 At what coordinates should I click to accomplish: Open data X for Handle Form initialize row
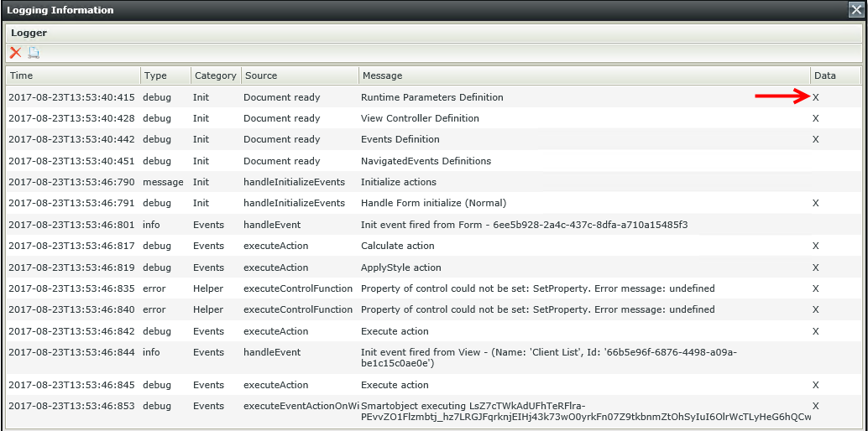pos(815,203)
